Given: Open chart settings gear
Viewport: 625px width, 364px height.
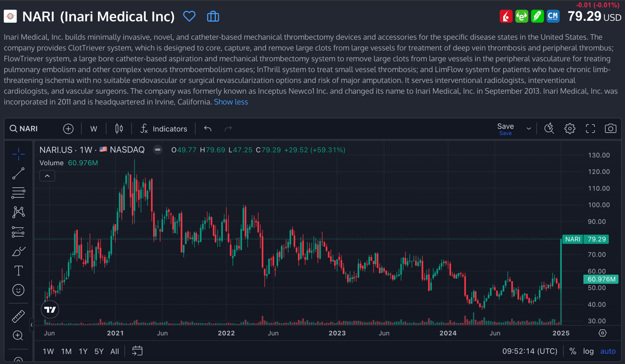Looking at the screenshot, I should pyautogui.click(x=570, y=129).
